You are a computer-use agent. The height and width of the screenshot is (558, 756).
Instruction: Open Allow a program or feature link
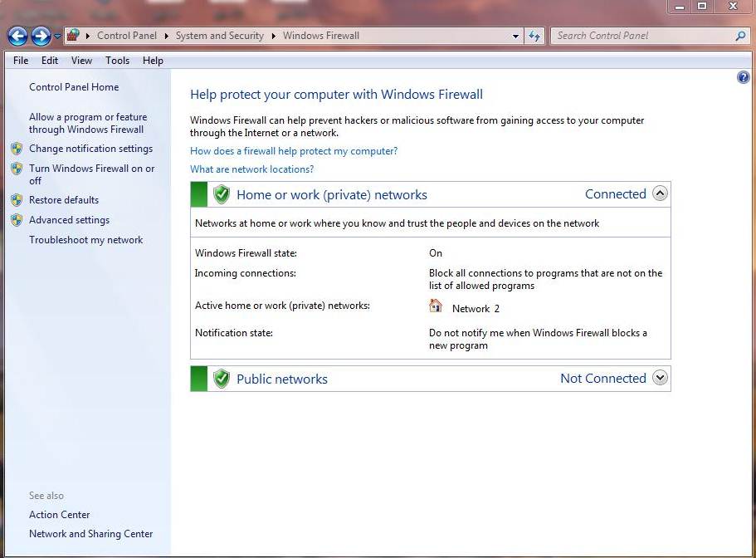pos(88,123)
